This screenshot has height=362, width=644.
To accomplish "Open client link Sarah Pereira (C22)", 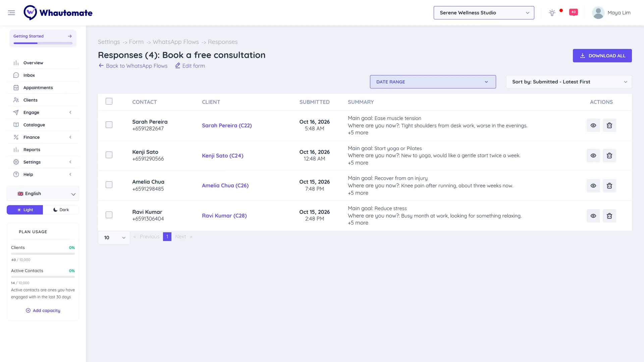I will coord(227,125).
